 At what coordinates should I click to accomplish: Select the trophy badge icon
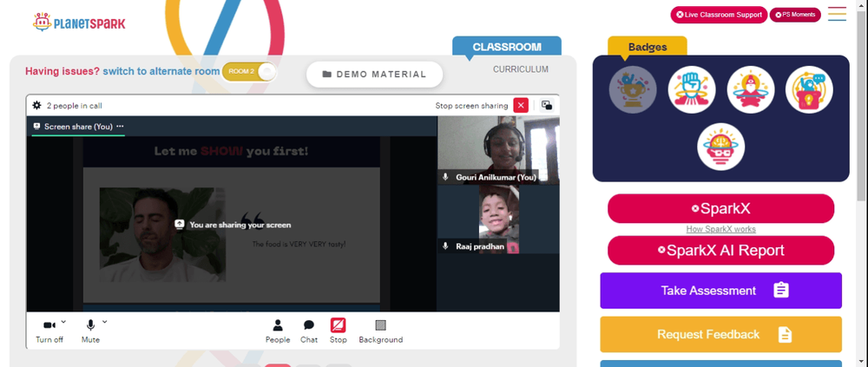pos(633,89)
